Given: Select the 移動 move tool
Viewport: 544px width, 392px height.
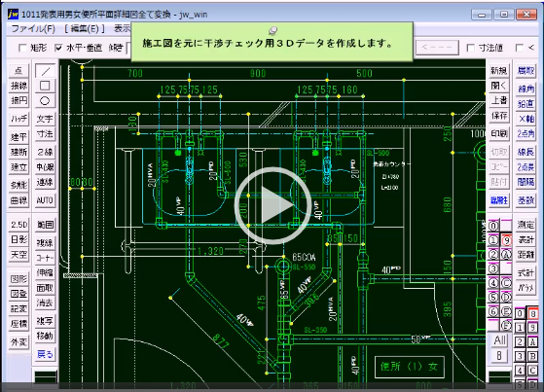Looking at the screenshot, I should click(45, 336).
